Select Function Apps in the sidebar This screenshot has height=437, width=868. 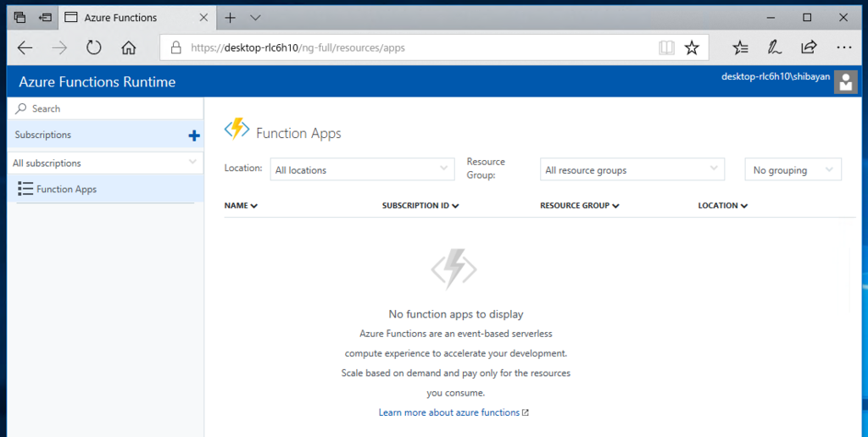(x=105, y=189)
